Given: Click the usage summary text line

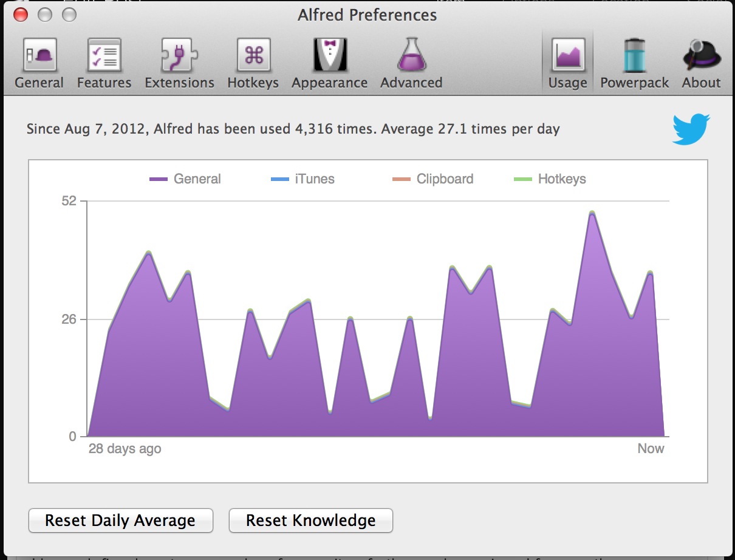Looking at the screenshot, I should click(293, 129).
